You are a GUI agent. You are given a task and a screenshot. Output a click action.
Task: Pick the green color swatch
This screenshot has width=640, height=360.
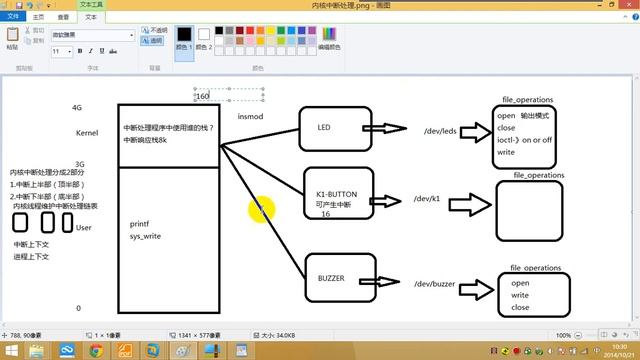[281, 31]
